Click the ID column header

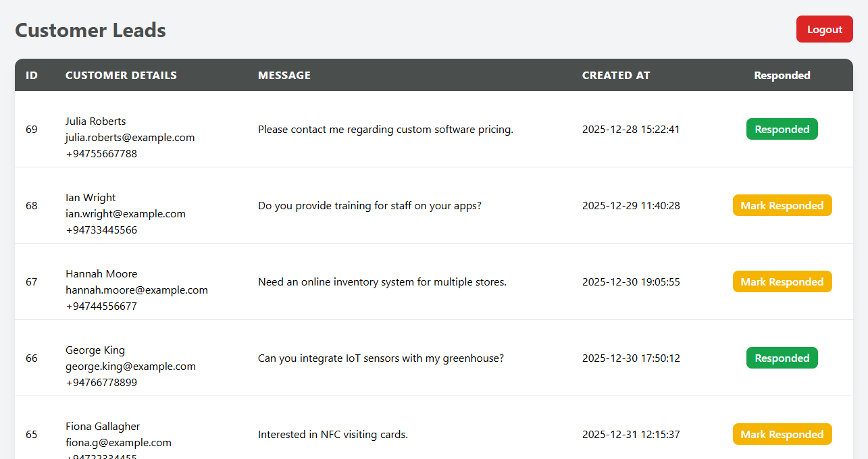click(32, 76)
